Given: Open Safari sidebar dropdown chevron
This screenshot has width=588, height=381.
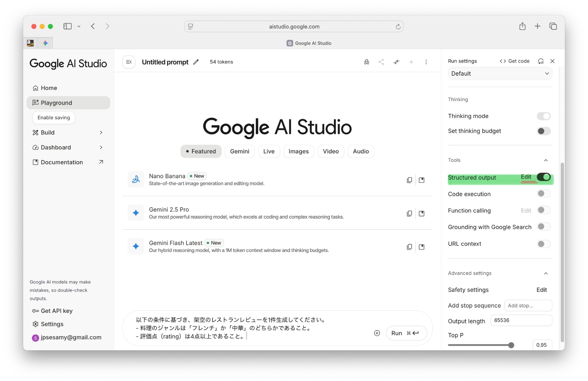Looking at the screenshot, I should click(x=79, y=26).
